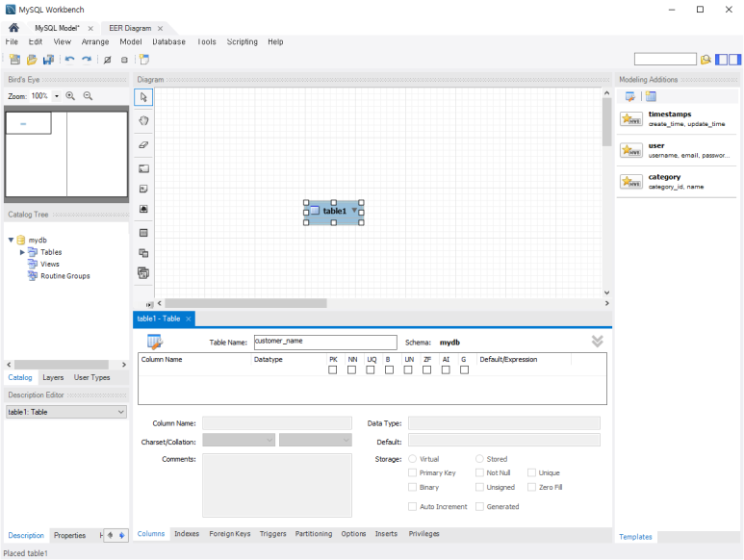Viewport: 744px width, 560px height.
Task: Open model file with folder icon
Action: (x=32, y=60)
